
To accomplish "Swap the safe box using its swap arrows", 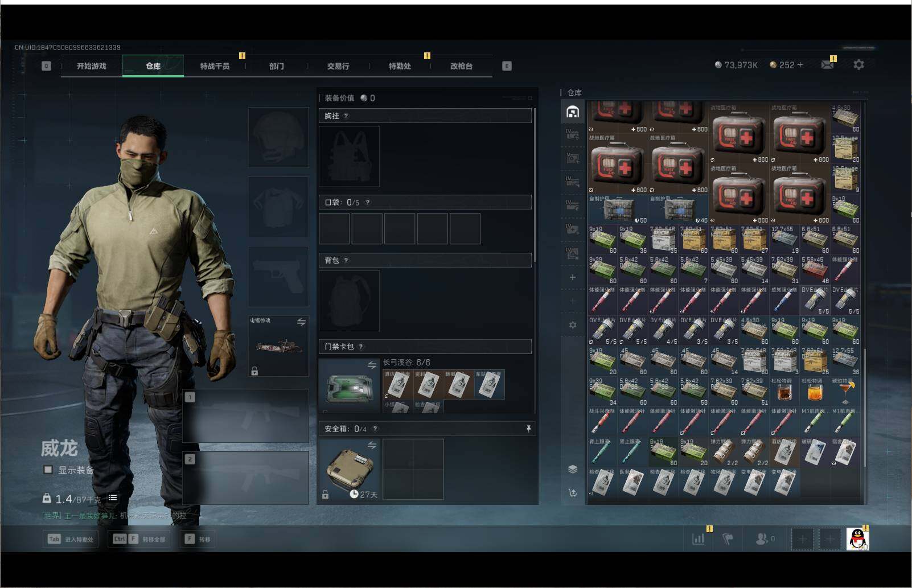I will tap(372, 445).
